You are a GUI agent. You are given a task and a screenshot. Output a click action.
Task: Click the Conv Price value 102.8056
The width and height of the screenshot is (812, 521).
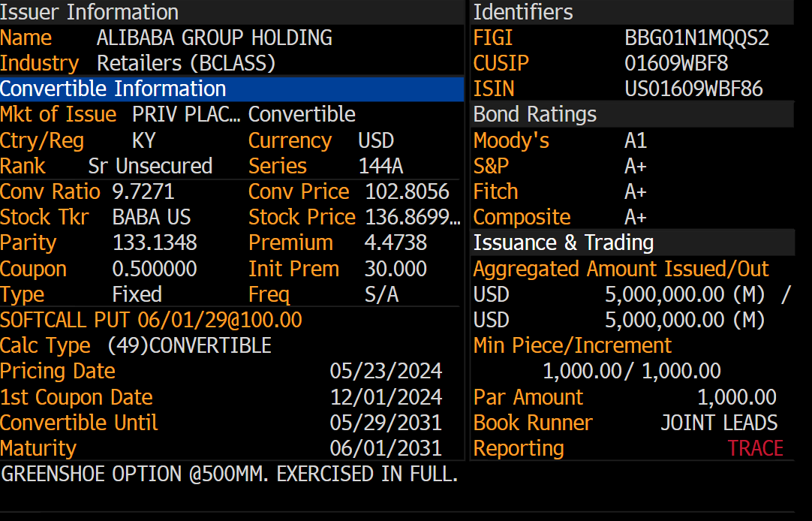coord(407,191)
